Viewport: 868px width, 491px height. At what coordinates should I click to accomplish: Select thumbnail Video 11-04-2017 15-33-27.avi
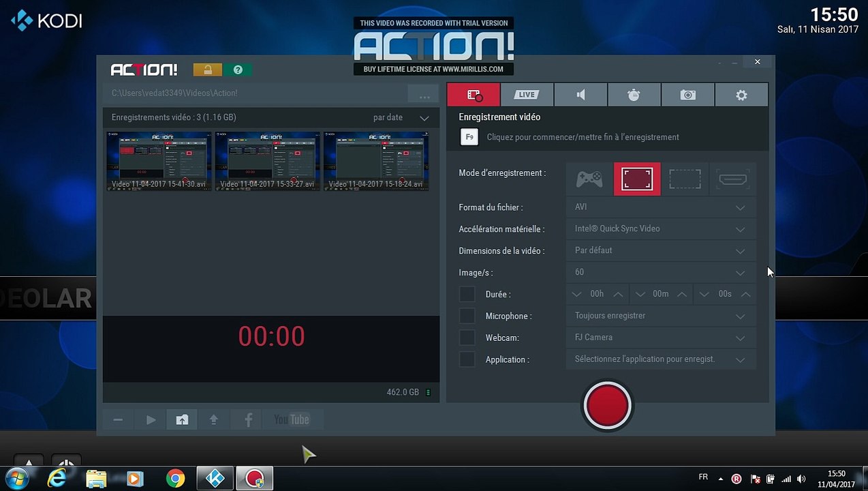pos(267,161)
